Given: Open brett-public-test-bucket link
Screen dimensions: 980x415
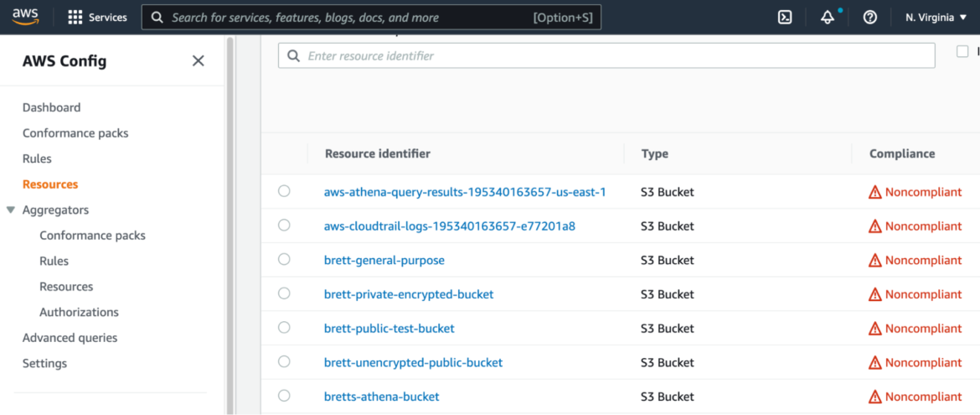Looking at the screenshot, I should (x=389, y=329).
